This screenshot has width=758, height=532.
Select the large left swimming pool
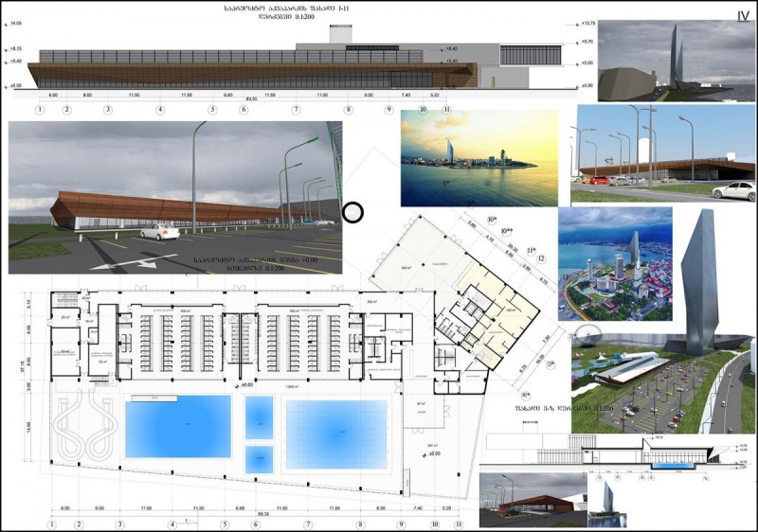(x=178, y=426)
